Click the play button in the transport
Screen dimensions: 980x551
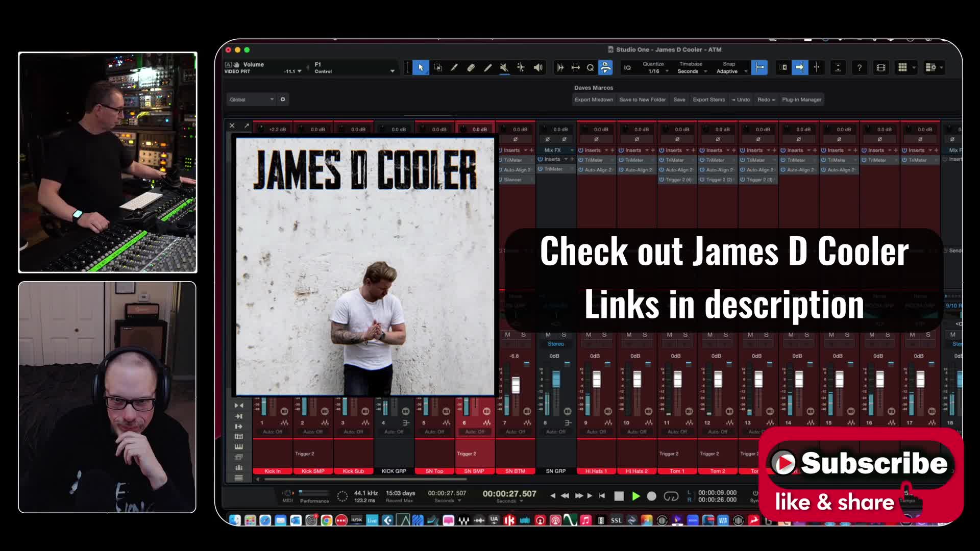tap(635, 496)
